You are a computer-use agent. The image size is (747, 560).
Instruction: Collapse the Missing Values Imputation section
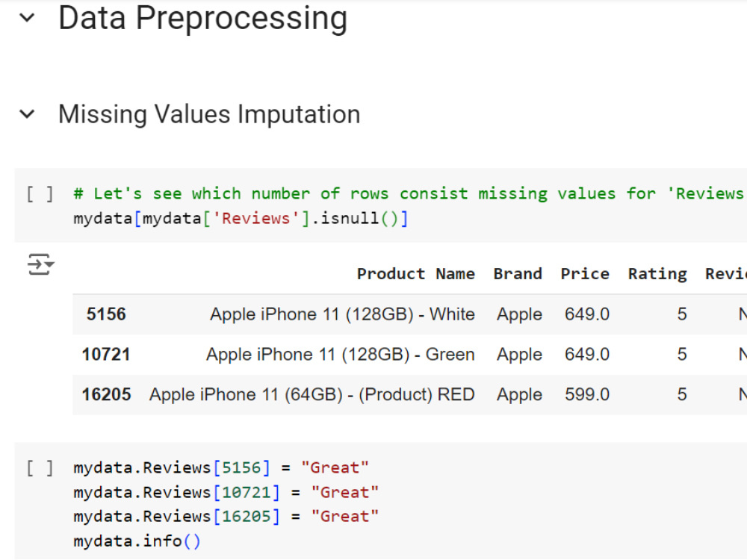(28, 114)
